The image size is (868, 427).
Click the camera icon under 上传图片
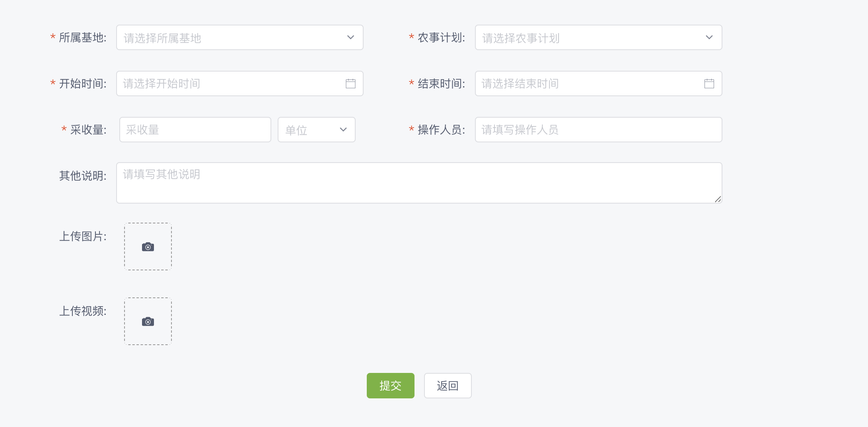pyautogui.click(x=148, y=247)
